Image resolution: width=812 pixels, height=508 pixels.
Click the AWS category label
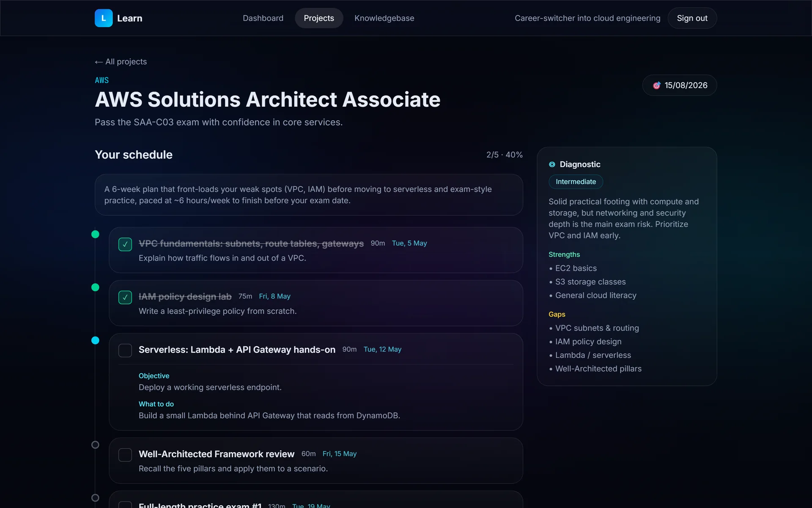tap(102, 80)
